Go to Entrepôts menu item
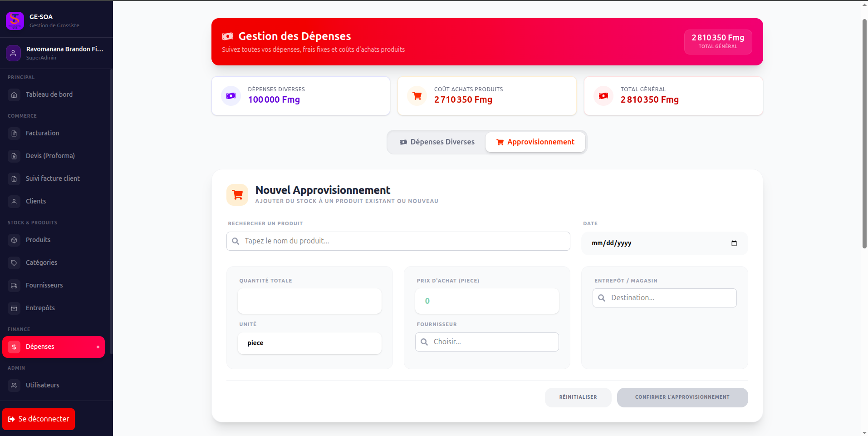 pos(54,308)
